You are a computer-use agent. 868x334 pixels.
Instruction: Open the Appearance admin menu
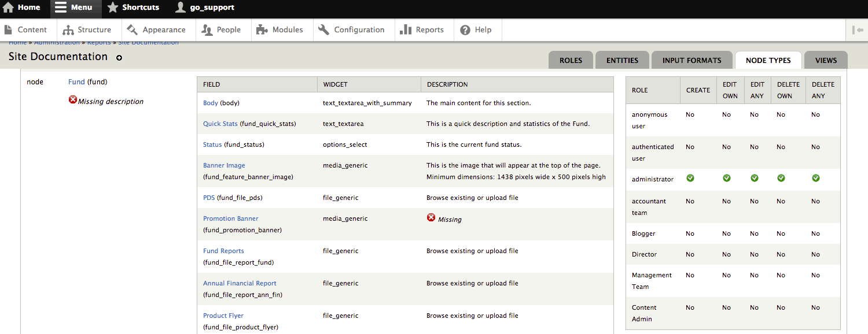pyautogui.click(x=156, y=30)
